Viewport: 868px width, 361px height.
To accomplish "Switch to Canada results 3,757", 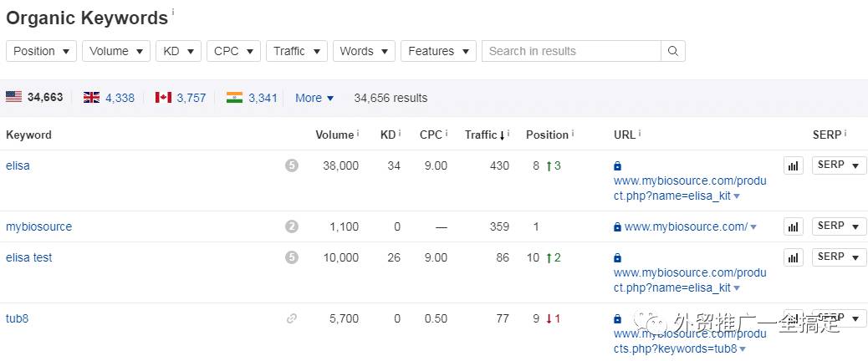I will (x=191, y=98).
